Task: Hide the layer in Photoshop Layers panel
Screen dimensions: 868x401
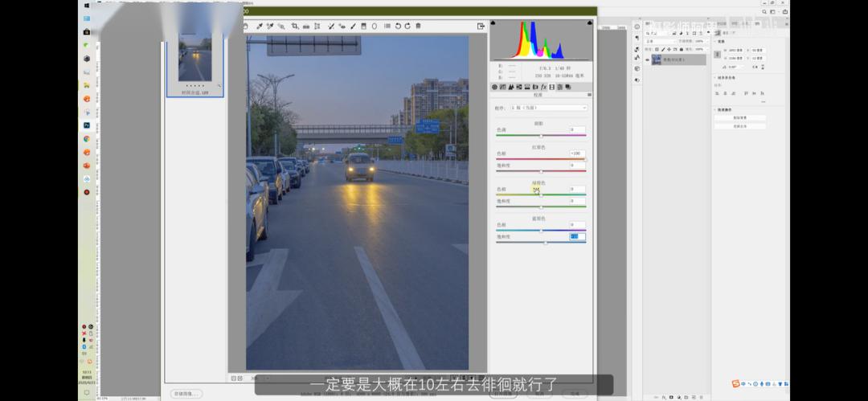Action: pyautogui.click(x=647, y=59)
